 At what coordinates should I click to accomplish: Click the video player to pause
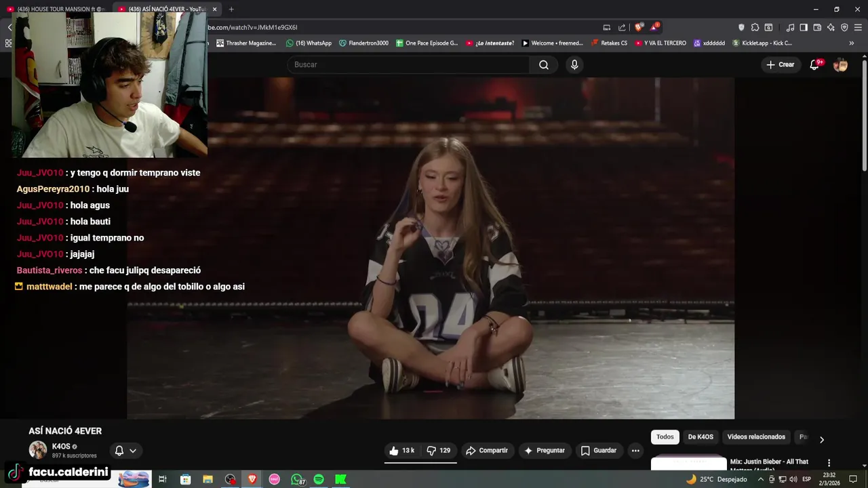(x=431, y=248)
